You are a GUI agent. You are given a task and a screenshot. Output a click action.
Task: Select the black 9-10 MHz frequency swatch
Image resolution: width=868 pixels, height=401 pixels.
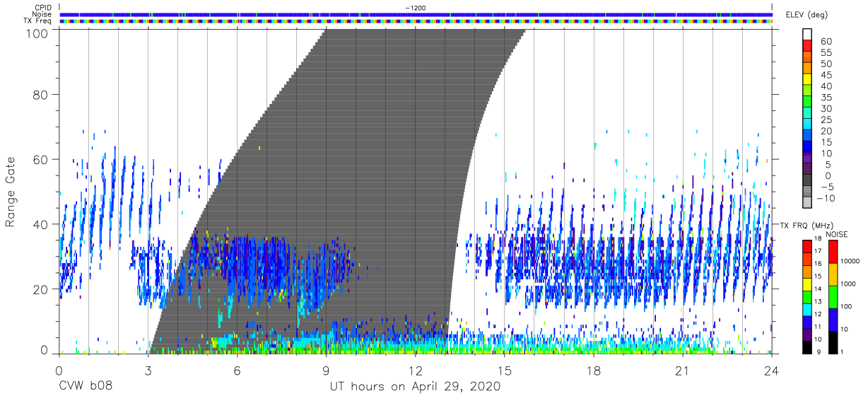(x=808, y=346)
